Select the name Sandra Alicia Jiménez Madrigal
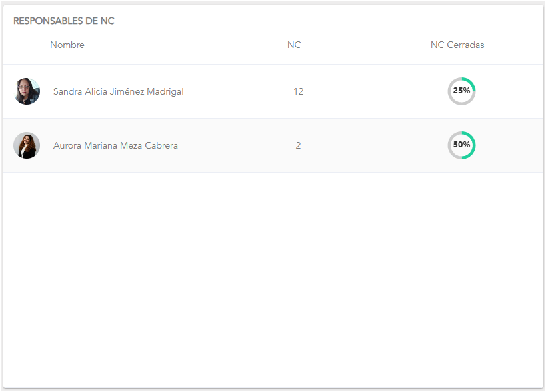The image size is (546, 392). pyautogui.click(x=118, y=91)
